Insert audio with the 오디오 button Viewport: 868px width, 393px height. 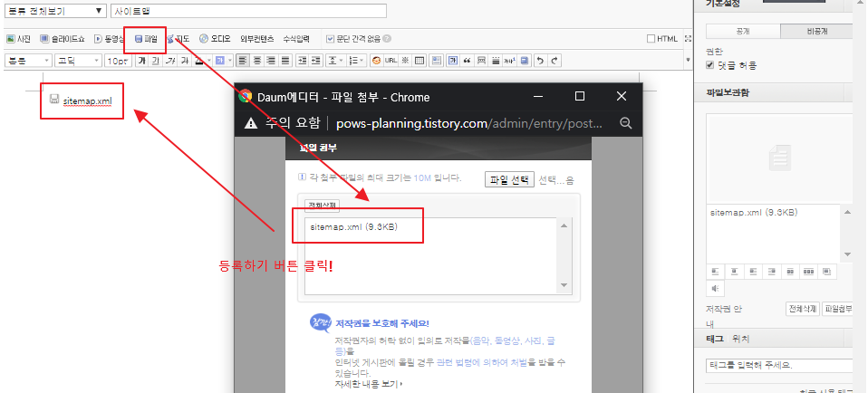click(215, 39)
